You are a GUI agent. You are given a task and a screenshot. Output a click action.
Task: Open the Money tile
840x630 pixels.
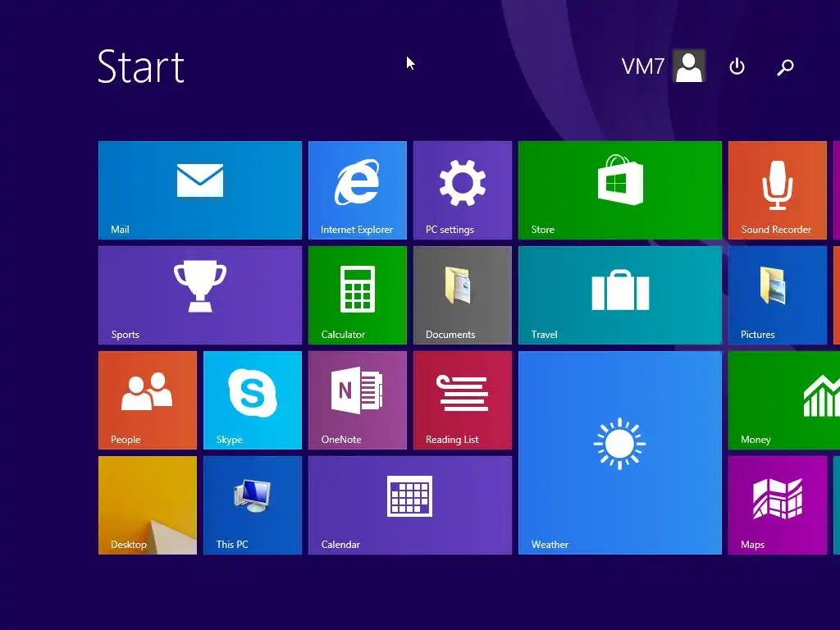click(x=784, y=400)
